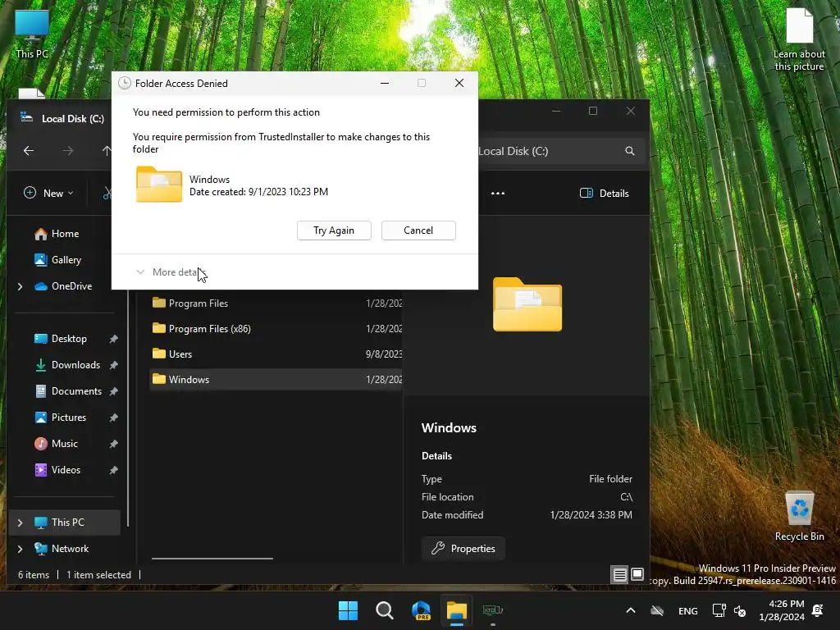840x630 pixels.
Task: Click the muted volume tray icon
Action: point(740,610)
